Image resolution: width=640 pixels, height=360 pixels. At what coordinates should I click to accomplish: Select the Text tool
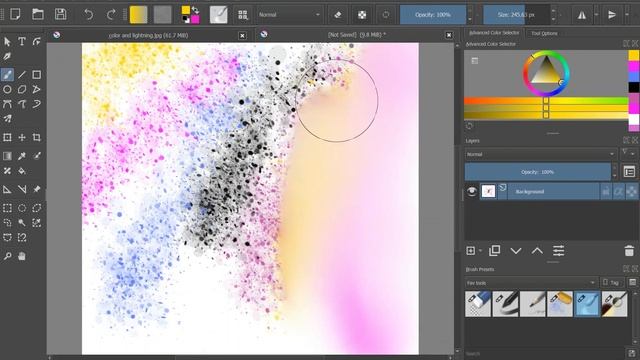coord(22,41)
